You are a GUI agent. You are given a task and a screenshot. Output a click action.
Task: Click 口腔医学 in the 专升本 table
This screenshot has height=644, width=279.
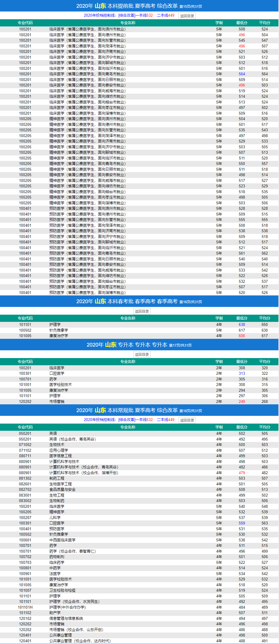tap(57, 373)
